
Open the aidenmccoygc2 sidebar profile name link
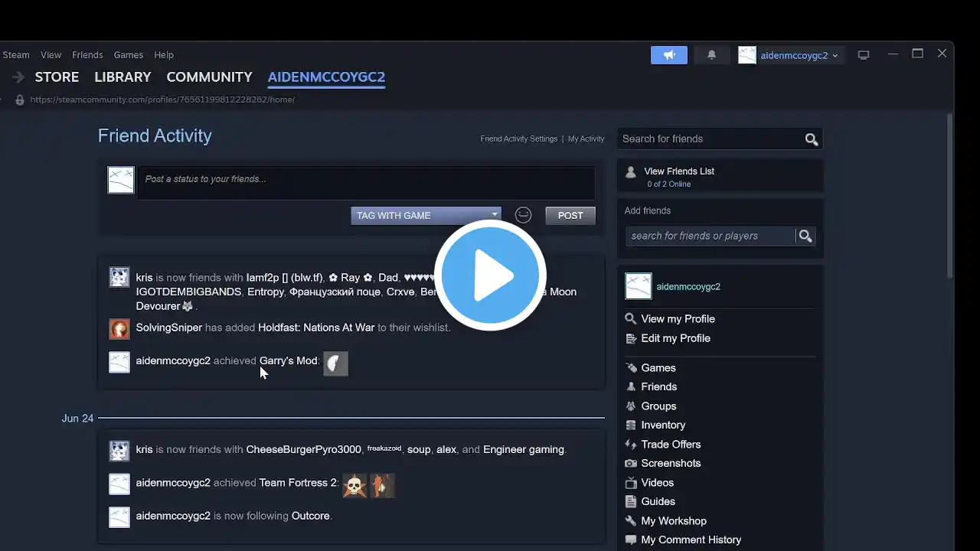click(688, 286)
